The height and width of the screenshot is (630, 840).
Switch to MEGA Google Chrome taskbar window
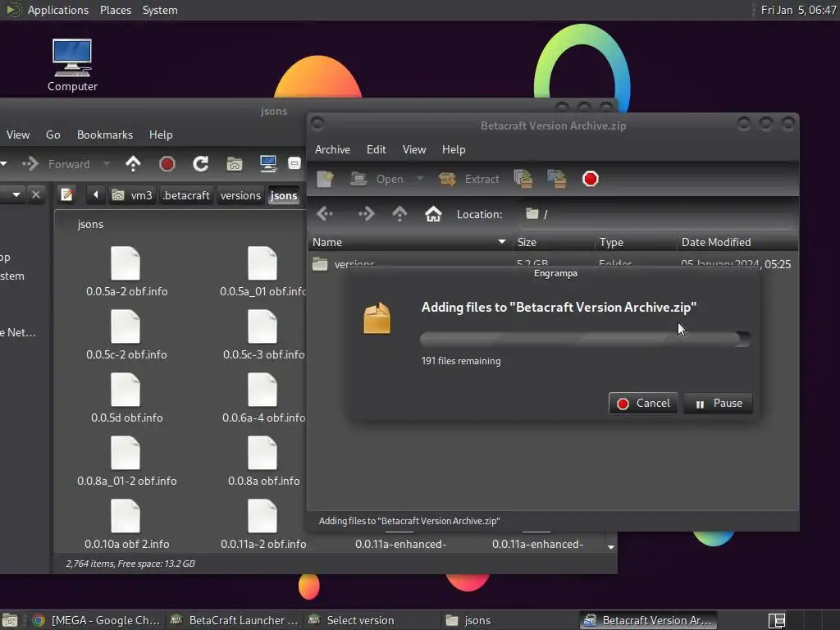97,620
